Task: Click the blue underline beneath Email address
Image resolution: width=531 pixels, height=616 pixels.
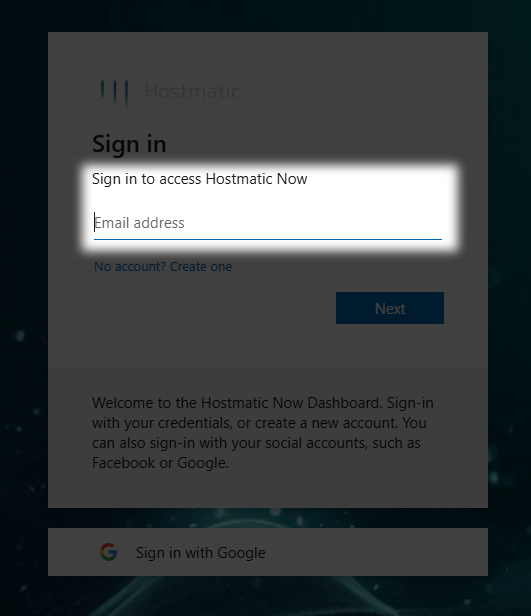Action: [x=268, y=239]
